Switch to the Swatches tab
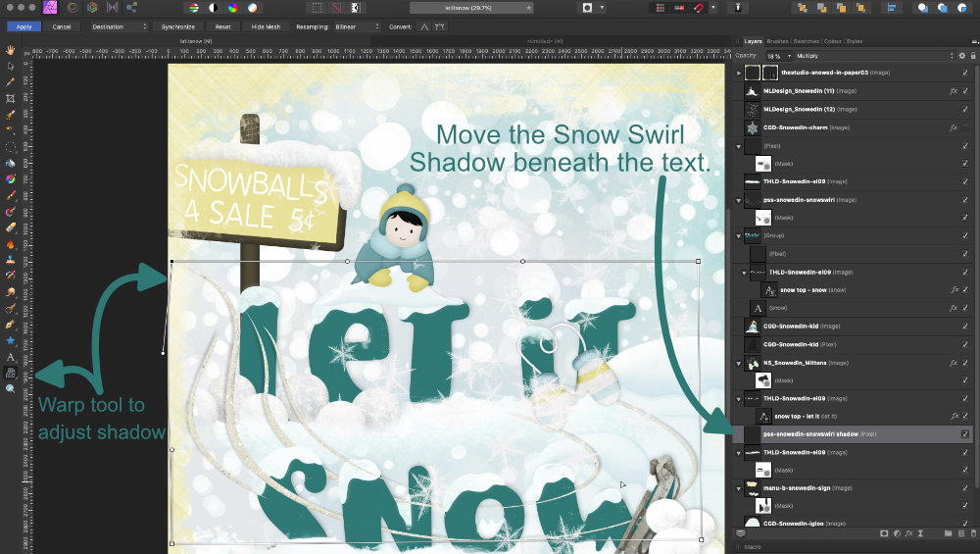This screenshot has width=980, height=554. [x=807, y=41]
